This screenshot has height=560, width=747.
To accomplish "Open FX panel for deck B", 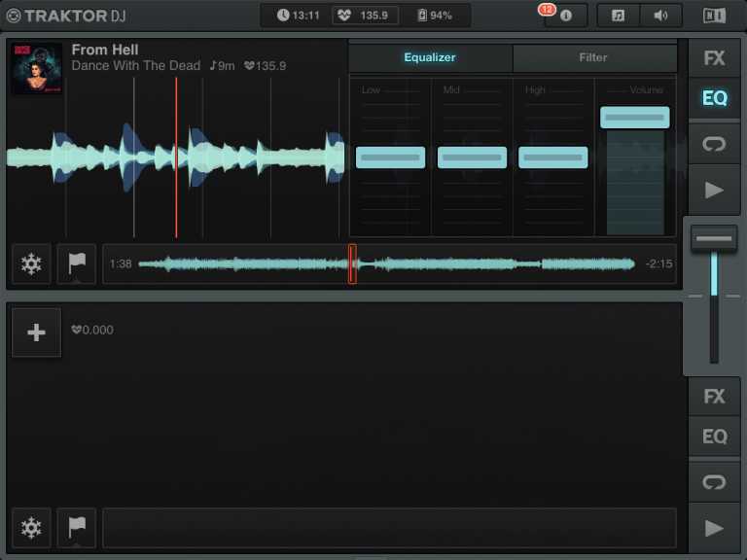I will (x=714, y=397).
